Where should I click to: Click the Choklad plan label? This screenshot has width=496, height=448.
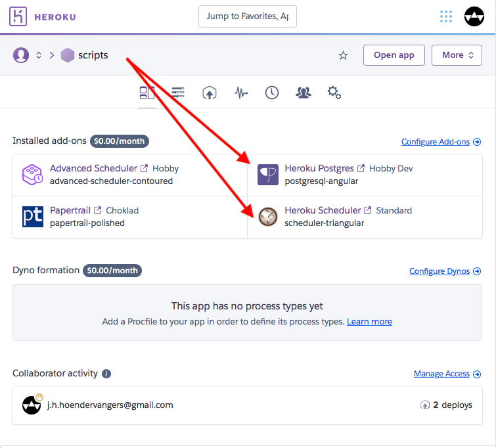[x=122, y=210]
